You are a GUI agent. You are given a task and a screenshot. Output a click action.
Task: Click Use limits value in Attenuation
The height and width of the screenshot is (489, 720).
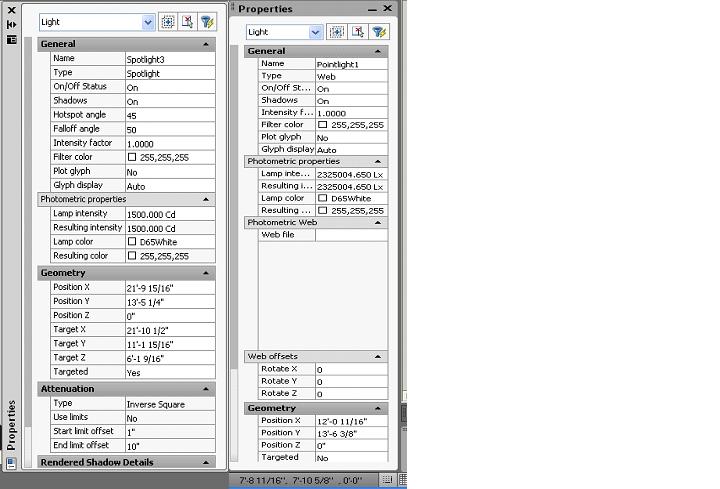coord(168,418)
